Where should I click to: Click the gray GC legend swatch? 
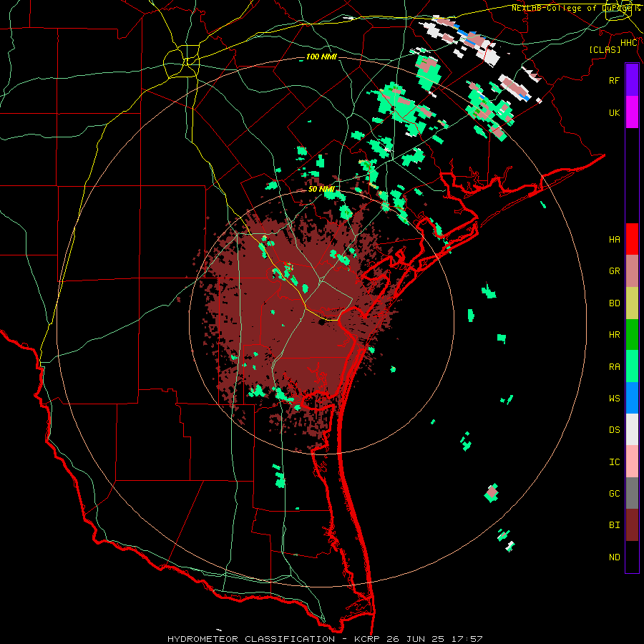(x=632, y=493)
